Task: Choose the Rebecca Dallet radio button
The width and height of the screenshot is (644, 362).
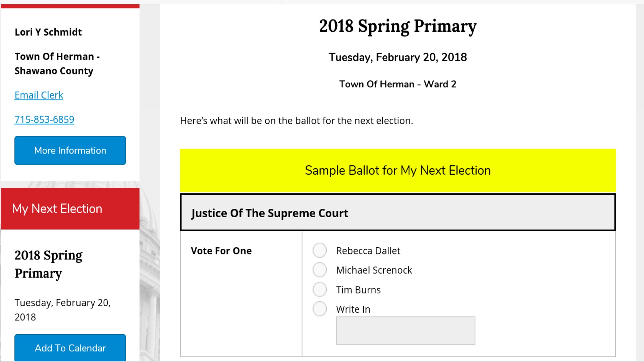Action: pyautogui.click(x=319, y=250)
